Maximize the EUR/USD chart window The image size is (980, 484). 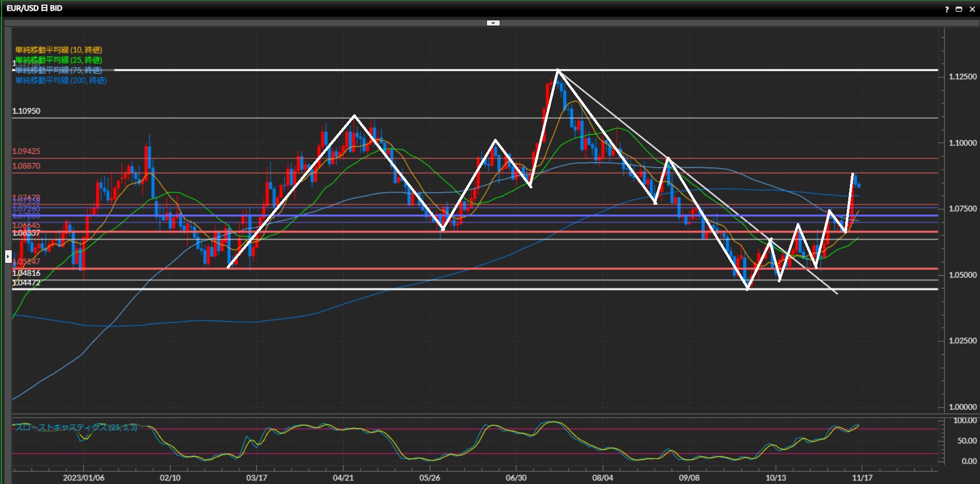959,9
